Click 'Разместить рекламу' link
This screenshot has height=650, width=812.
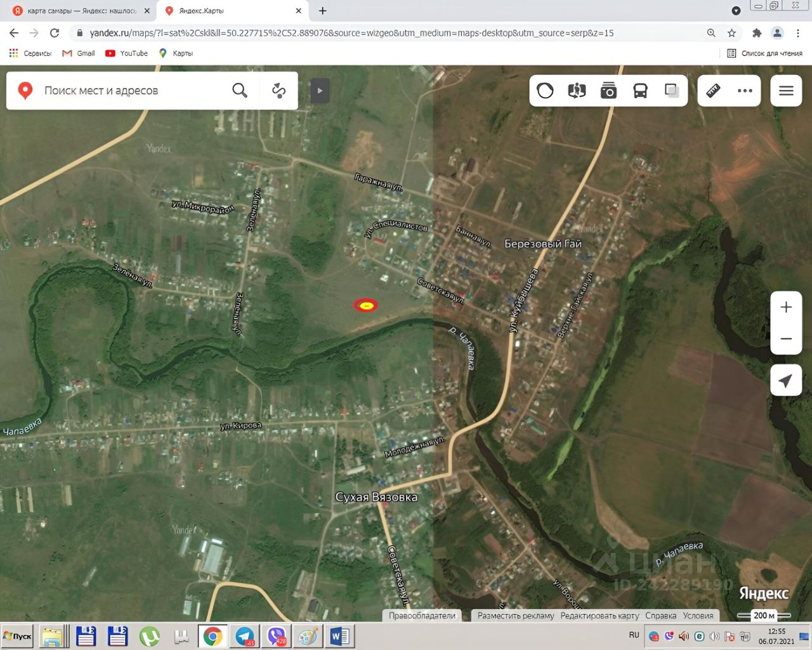click(516, 616)
